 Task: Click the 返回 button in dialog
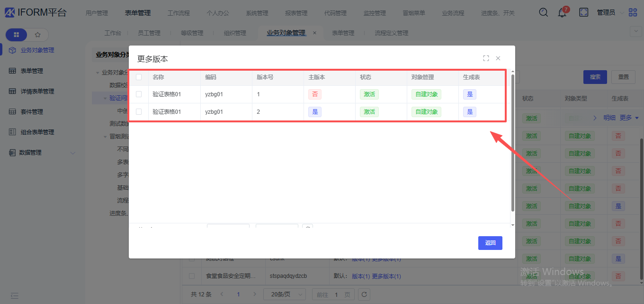(x=490, y=243)
